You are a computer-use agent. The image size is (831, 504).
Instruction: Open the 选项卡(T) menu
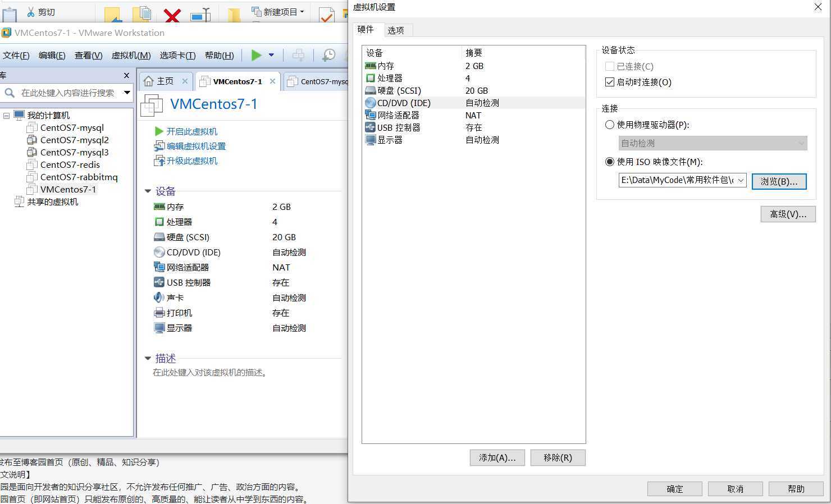tap(178, 55)
